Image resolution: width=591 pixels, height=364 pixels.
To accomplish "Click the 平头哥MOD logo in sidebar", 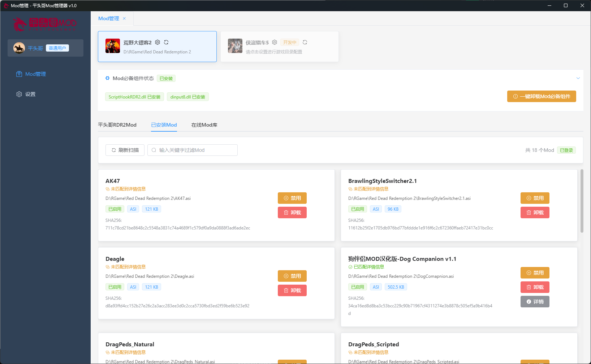I will (x=45, y=24).
